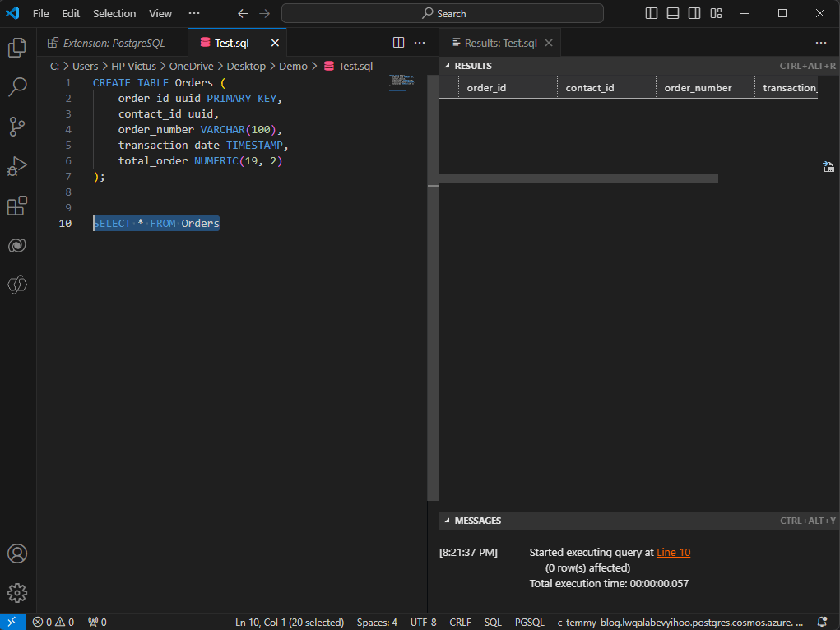This screenshot has width=840, height=630.
Task: Go to line via Ln 10, Col 1
Action: point(290,622)
